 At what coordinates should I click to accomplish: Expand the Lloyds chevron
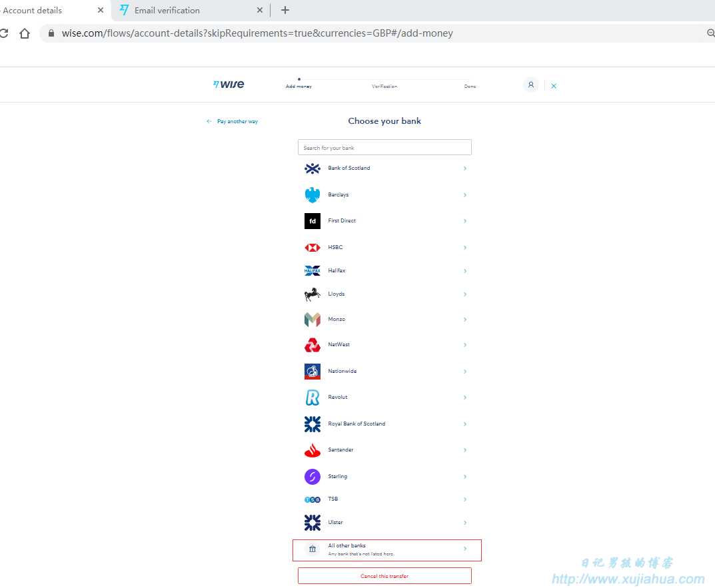tap(465, 294)
